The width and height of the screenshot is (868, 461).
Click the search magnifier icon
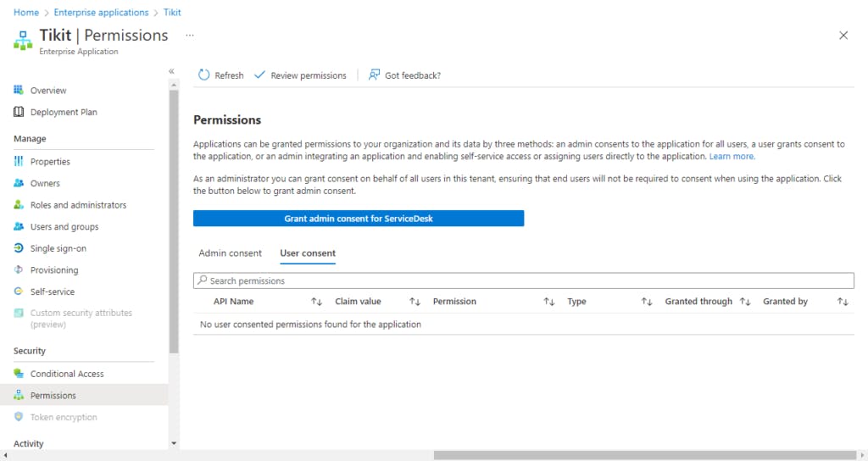[203, 280]
